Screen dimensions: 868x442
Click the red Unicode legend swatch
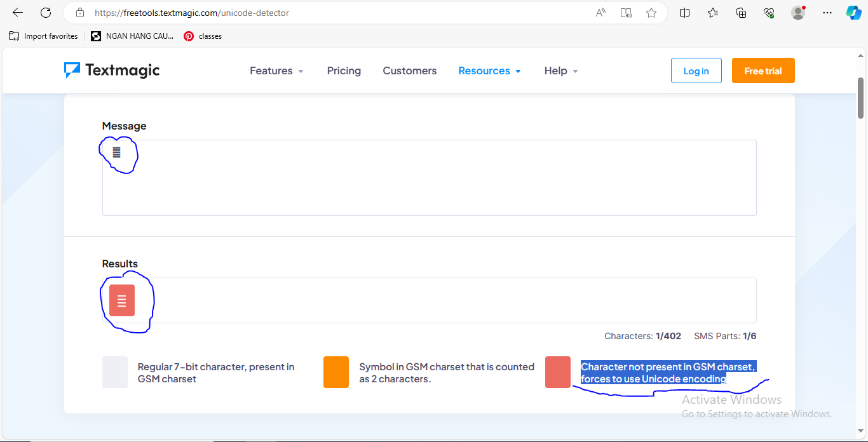(557, 372)
